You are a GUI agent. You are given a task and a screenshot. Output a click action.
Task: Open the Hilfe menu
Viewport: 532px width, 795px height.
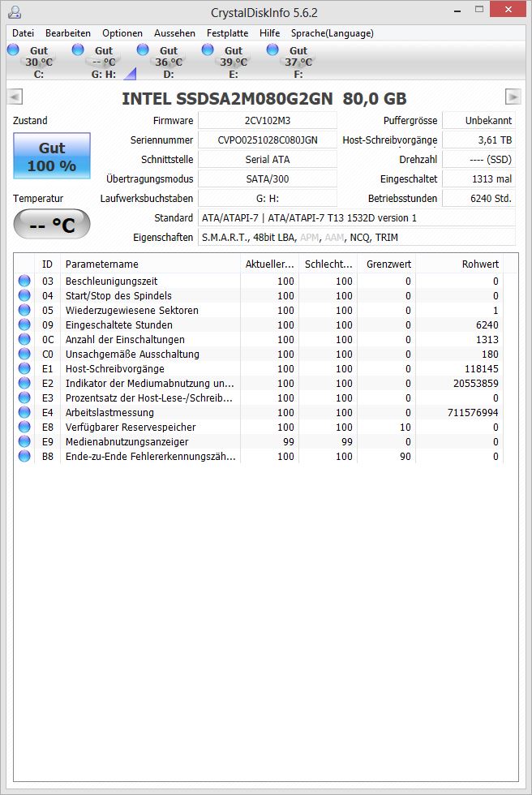269,33
